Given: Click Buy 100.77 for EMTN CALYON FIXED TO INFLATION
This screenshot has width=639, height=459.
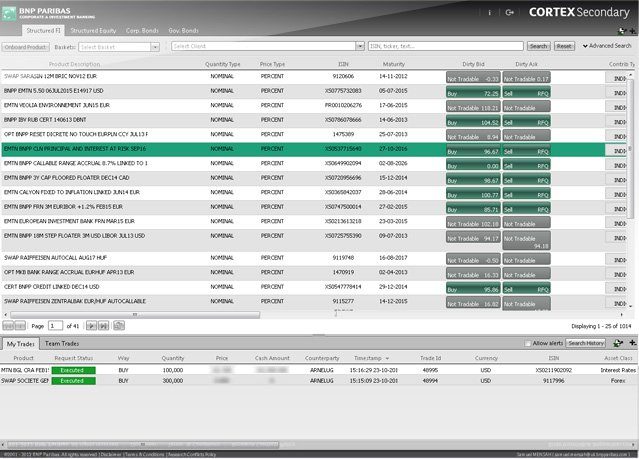Looking at the screenshot, I should point(473,193).
